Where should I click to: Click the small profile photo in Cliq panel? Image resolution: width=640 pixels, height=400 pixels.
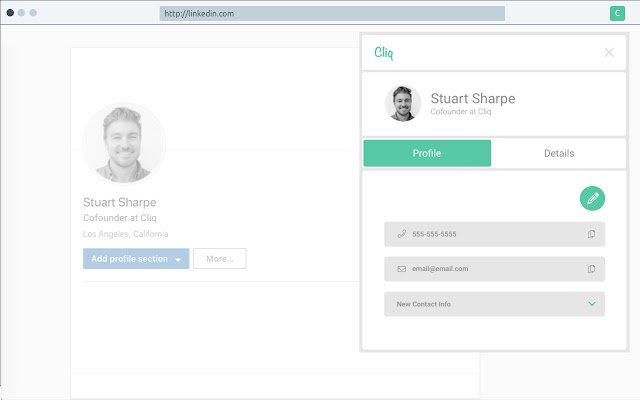(402, 104)
